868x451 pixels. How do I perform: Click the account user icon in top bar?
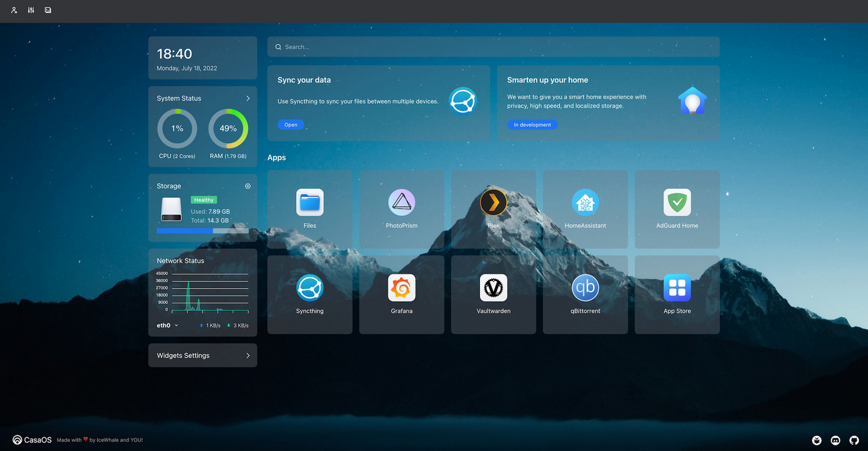click(14, 11)
